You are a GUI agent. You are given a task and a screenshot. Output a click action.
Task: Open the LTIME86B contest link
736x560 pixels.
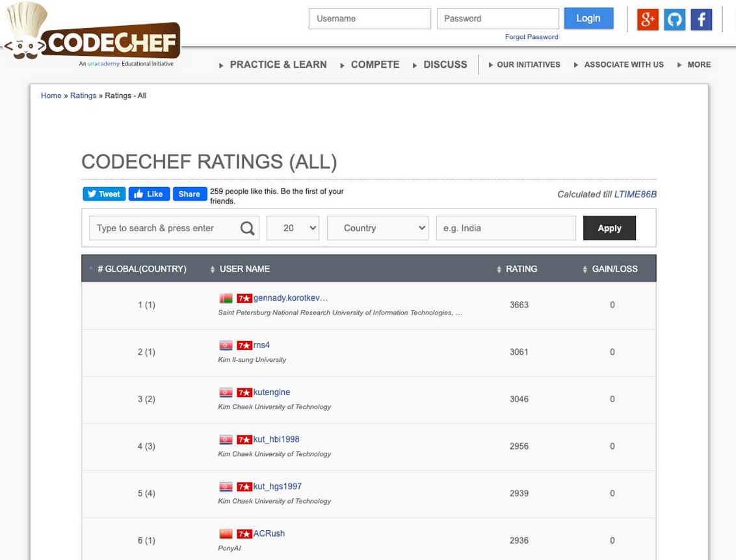[x=635, y=194]
